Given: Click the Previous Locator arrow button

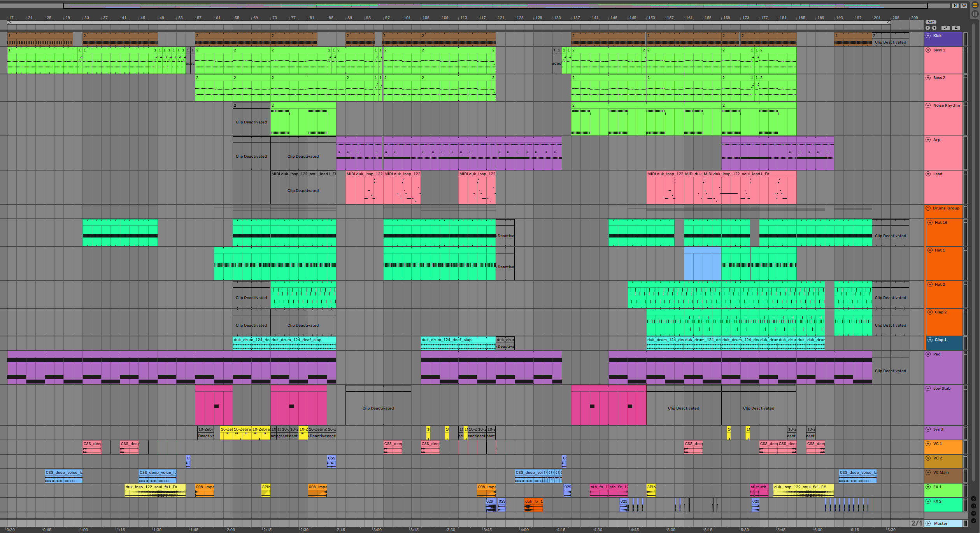Looking at the screenshot, I should click(928, 28).
